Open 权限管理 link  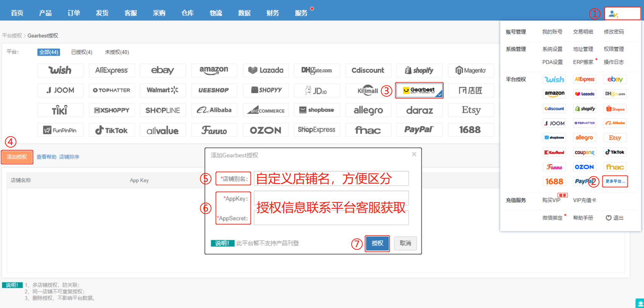tap(614, 49)
